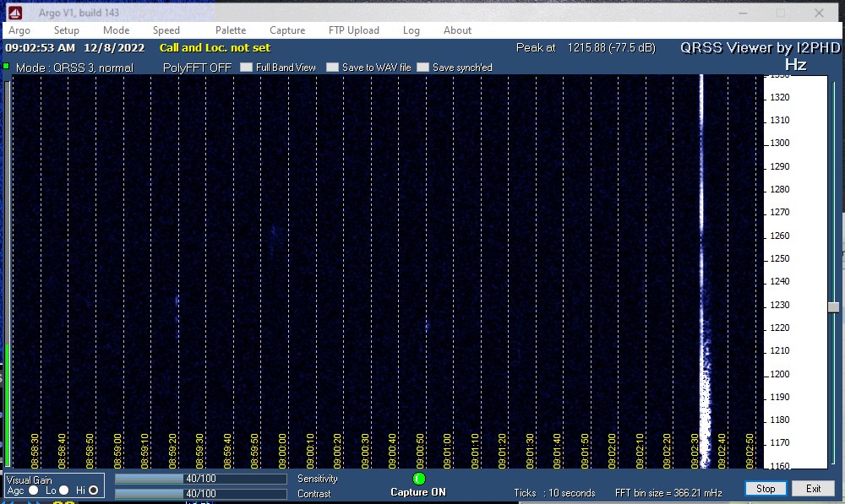Click the QRSS Viewer by I2PHD title
845x504 pixels.
[x=760, y=47]
